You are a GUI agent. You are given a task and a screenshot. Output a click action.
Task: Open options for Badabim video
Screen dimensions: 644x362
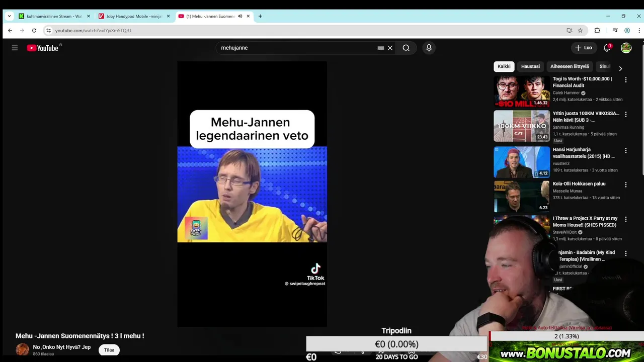point(626,254)
